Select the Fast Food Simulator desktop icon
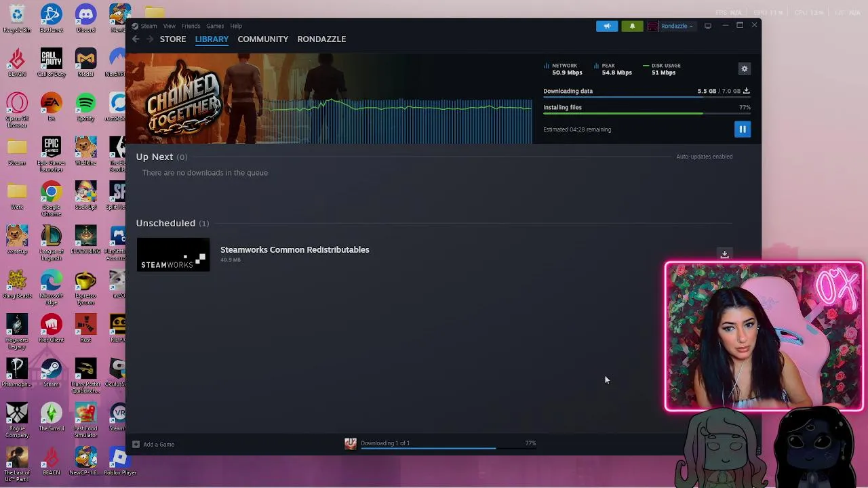The width and height of the screenshot is (868, 488). pyautogui.click(x=85, y=420)
